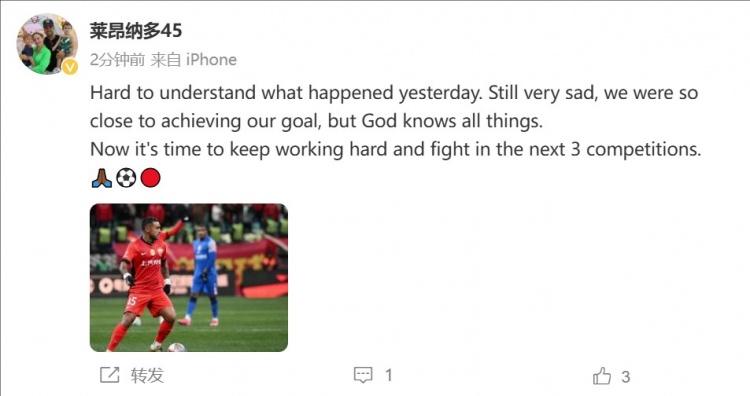Click the like count 3
The width and height of the screenshot is (750, 396).
[626, 377]
